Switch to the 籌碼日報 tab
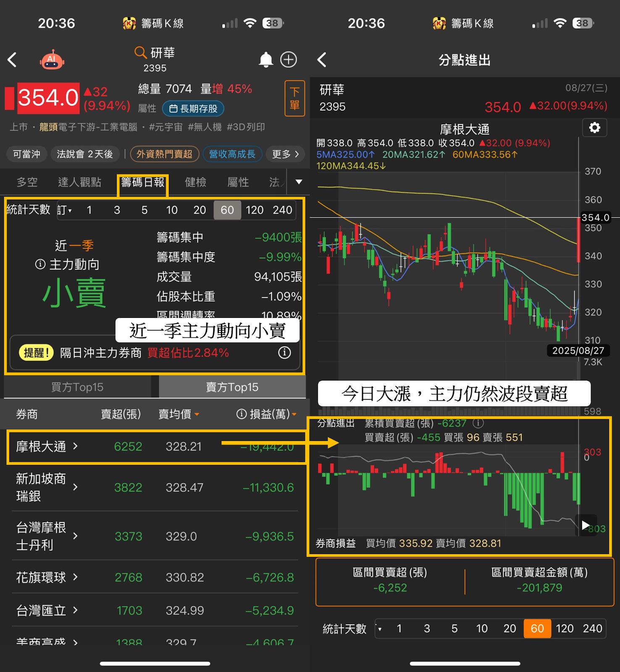 tap(143, 182)
